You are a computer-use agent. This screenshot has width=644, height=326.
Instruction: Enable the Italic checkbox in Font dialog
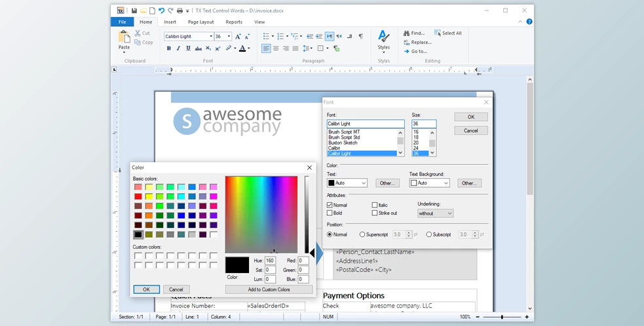coord(375,206)
